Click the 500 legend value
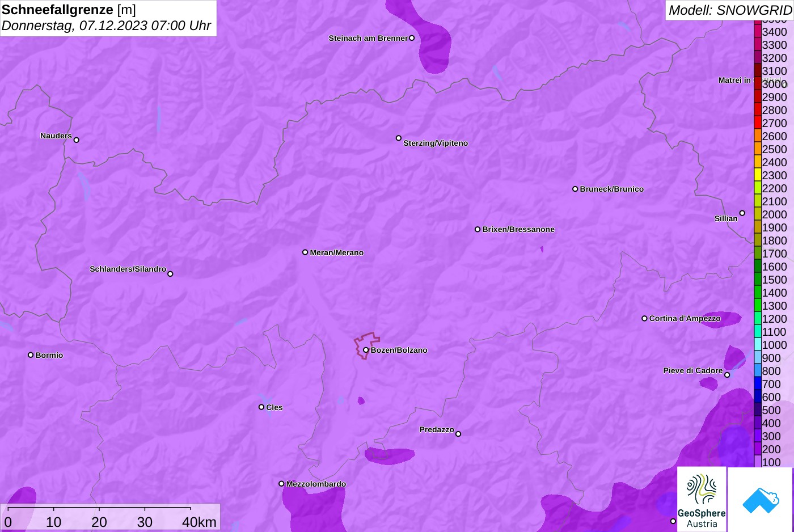Screen dimensions: 794x532 coord(771,410)
